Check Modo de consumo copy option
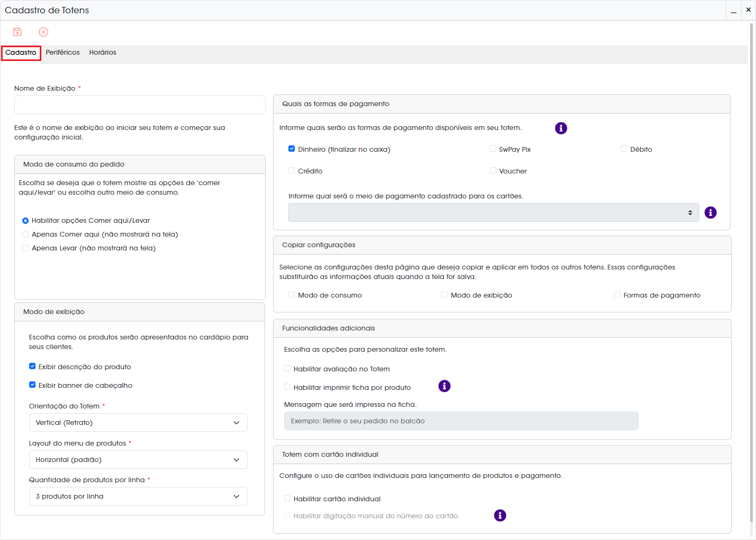The width and height of the screenshot is (756, 540). pos(292,295)
